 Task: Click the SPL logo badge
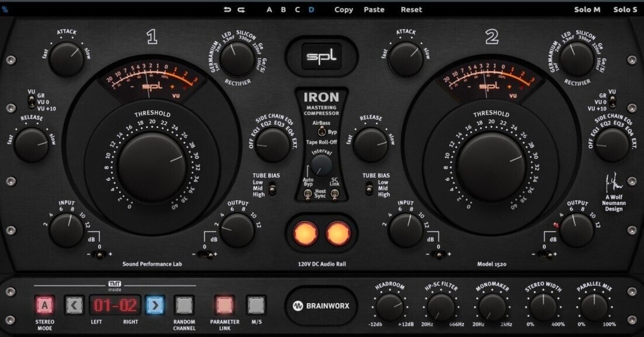pyautogui.click(x=321, y=56)
